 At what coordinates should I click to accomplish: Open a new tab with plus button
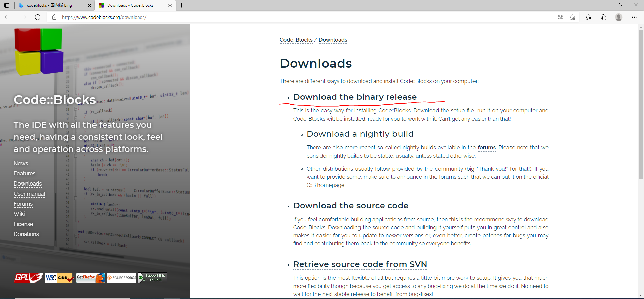[x=181, y=5]
